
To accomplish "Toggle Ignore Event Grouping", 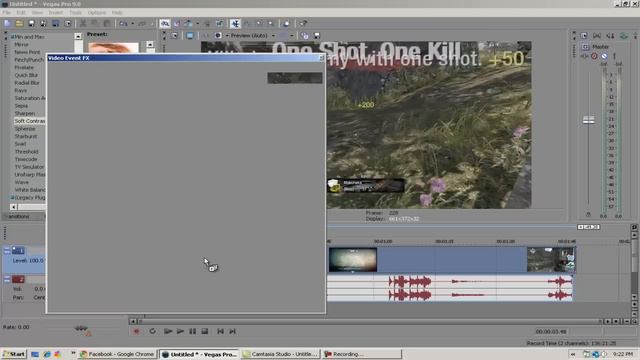I will point(220,24).
